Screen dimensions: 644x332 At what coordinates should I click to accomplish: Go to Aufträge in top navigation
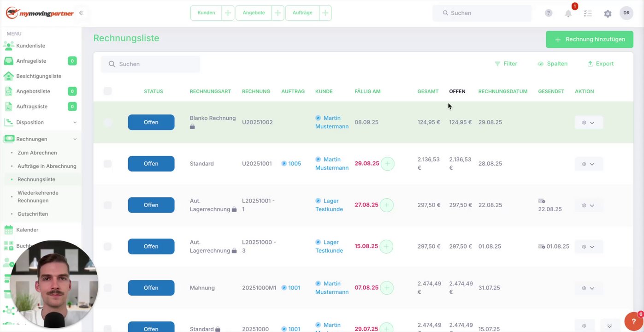pyautogui.click(x=302, y=13)
